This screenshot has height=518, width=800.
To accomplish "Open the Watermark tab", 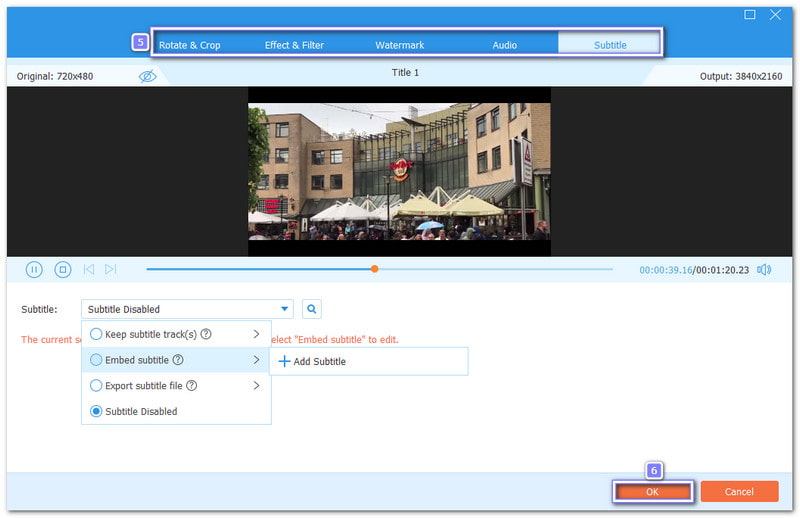I will [400, 45].
